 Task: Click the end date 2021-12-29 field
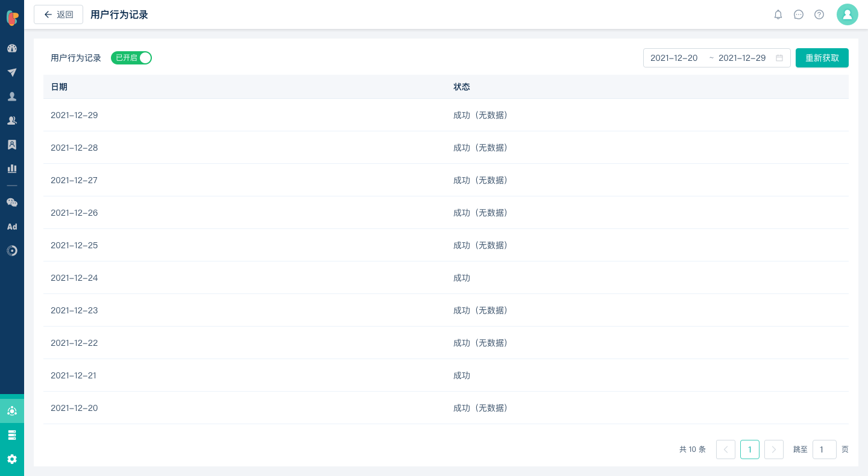[742, 58]
